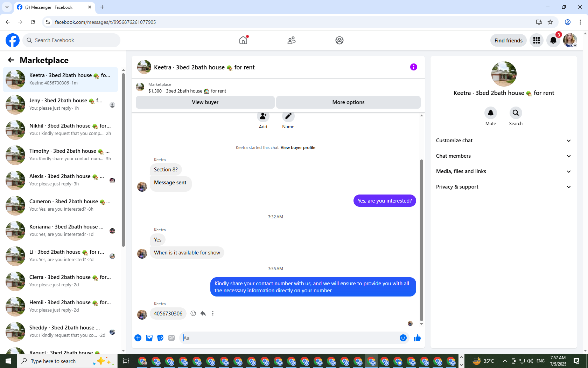Open Timothy's 3bed 2bath house conversation
Viewport: 588px width, 368px height.
[60, 155]
